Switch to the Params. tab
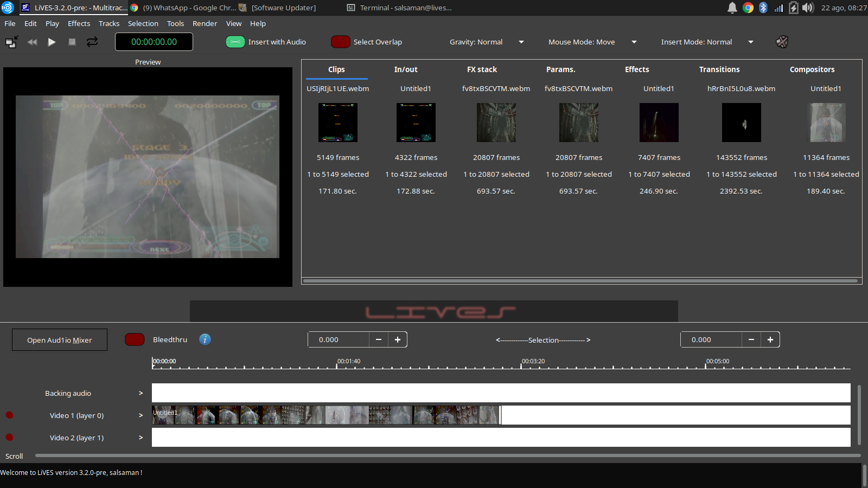868x488 pixels. click(560, 69)
